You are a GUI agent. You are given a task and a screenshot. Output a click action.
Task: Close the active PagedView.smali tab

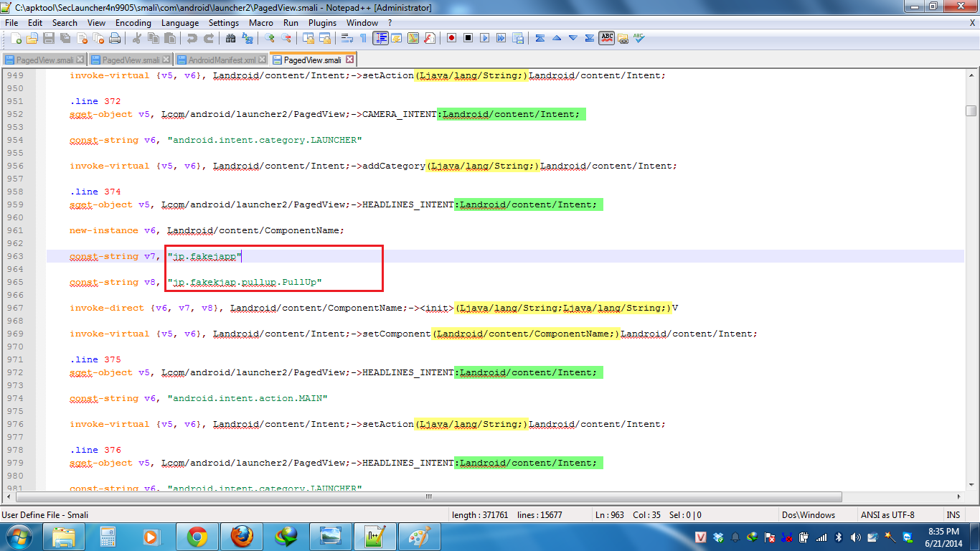(x=349, y=60)
